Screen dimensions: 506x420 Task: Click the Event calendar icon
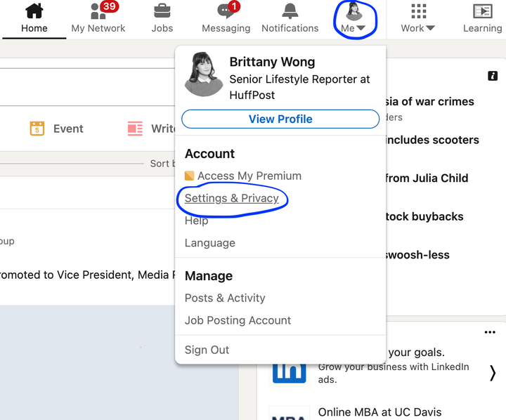(37, 129)
